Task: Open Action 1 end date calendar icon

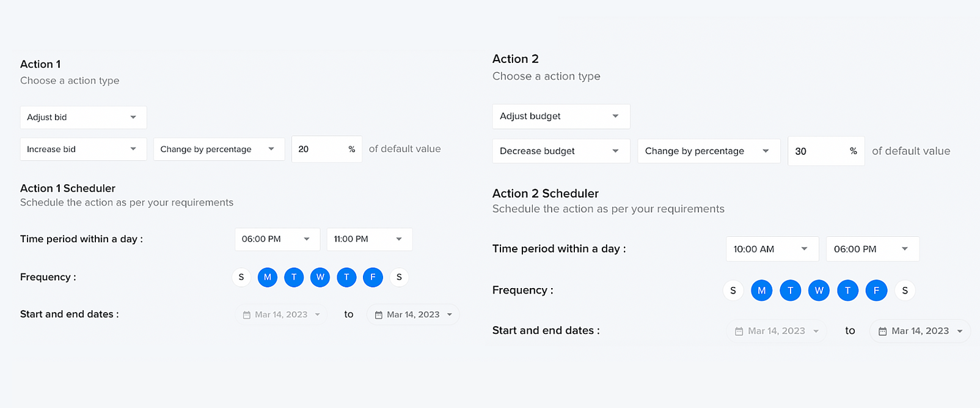Action: click(379, 315)
